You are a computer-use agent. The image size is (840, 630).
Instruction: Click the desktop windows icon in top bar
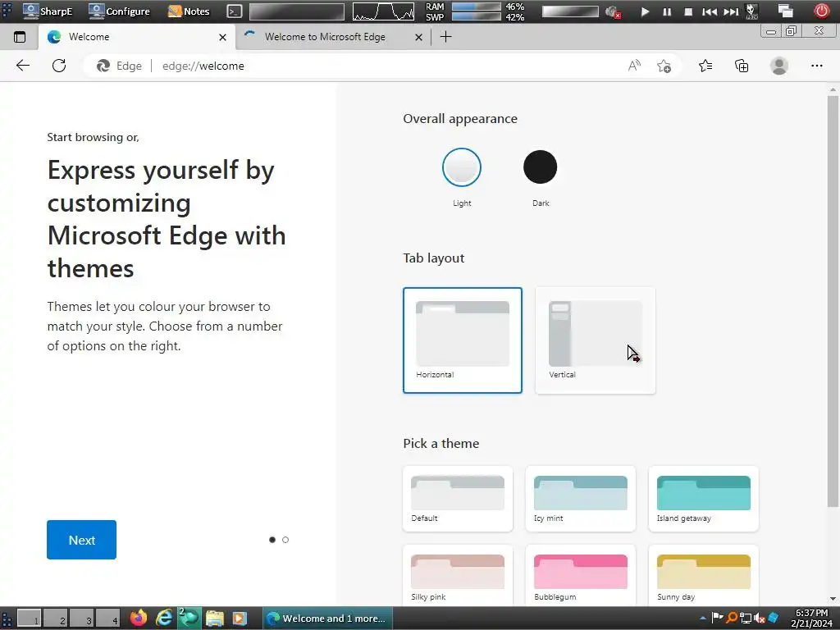click(x=785, y=11)
